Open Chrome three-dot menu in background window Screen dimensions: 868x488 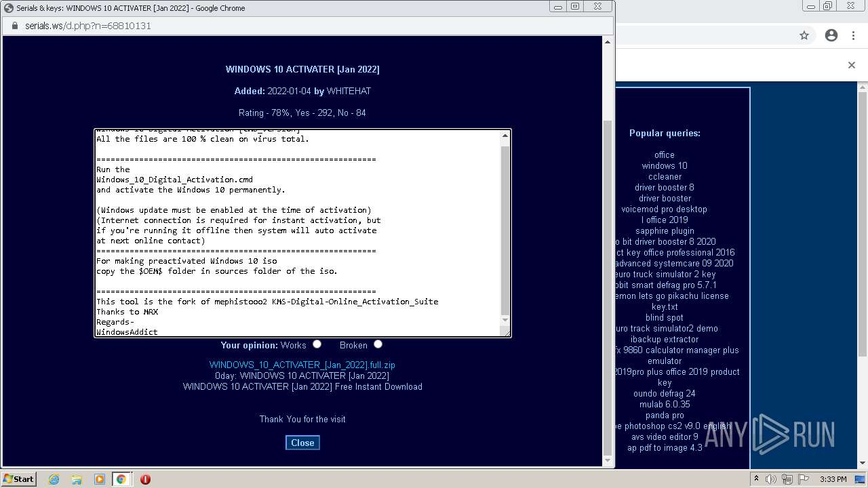coord(853,35)
